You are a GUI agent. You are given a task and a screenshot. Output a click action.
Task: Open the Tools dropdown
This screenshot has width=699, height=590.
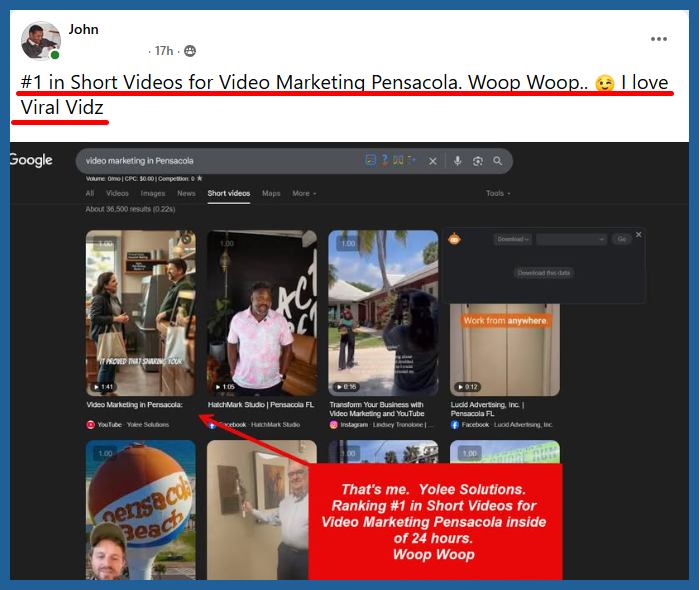(x=498, y=193)
